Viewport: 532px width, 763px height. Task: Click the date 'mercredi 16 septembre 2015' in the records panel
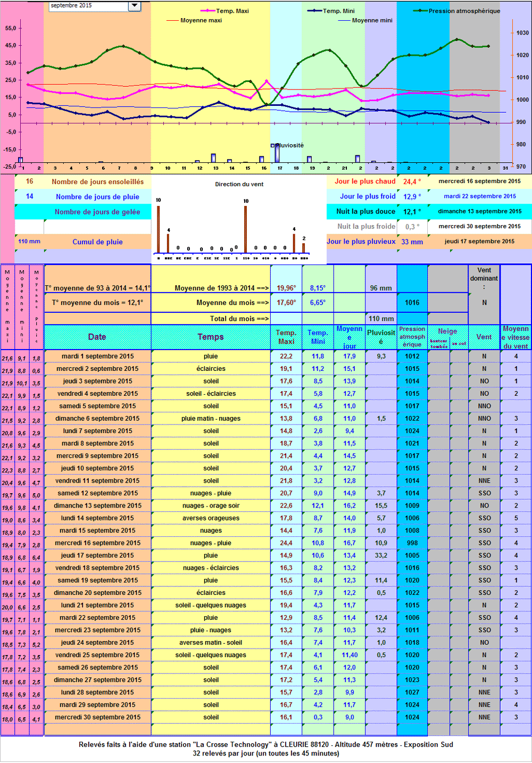(480, 181)
